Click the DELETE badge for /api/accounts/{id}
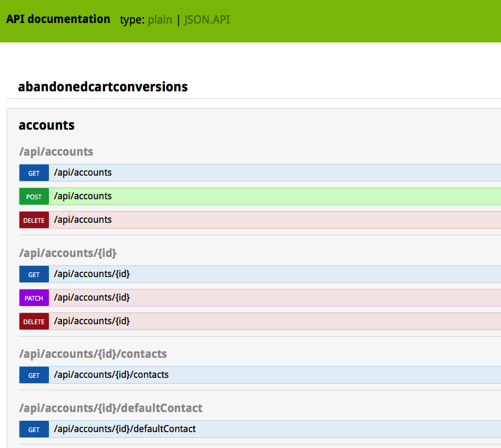Screen dimensions: 501x448 pos(34,321)
